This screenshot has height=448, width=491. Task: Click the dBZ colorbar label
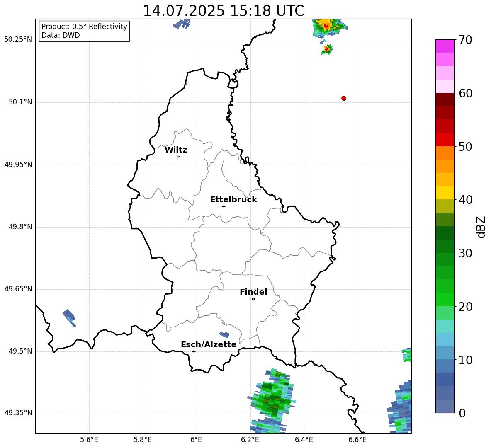(481, 227)
